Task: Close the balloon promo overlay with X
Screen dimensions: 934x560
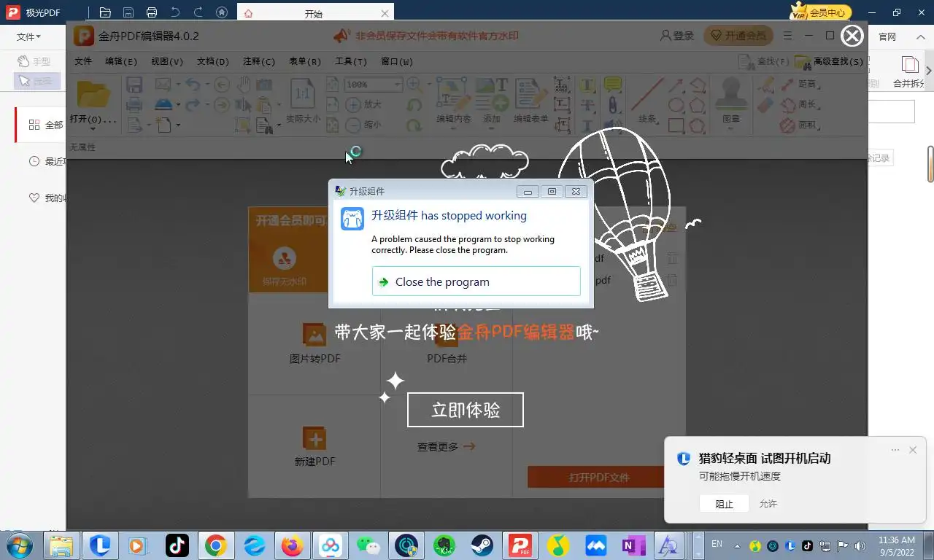Action: pyautogui.click(x=852, y=35)
